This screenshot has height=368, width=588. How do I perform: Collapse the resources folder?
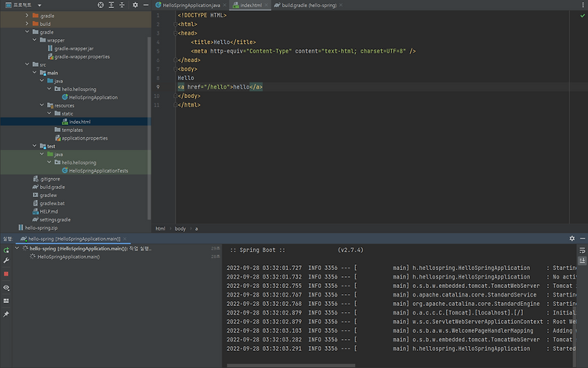42,105
